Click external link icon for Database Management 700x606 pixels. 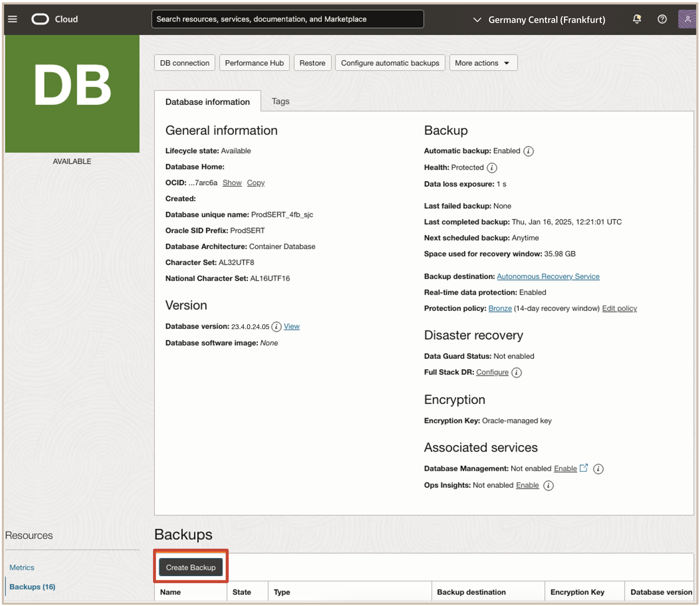[x=584, y=468]
